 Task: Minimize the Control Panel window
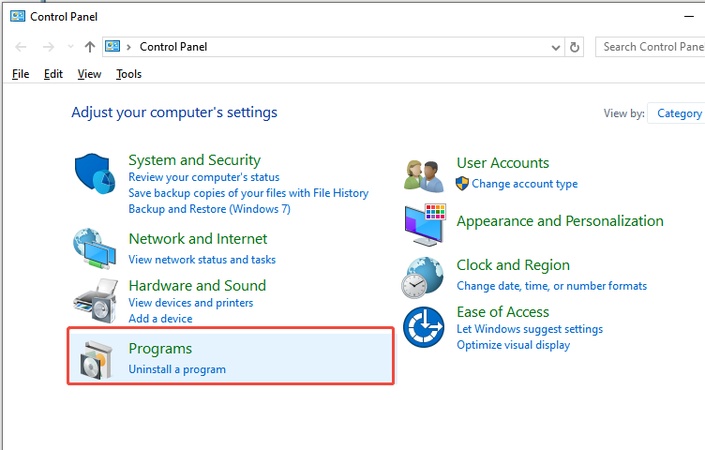689,17
